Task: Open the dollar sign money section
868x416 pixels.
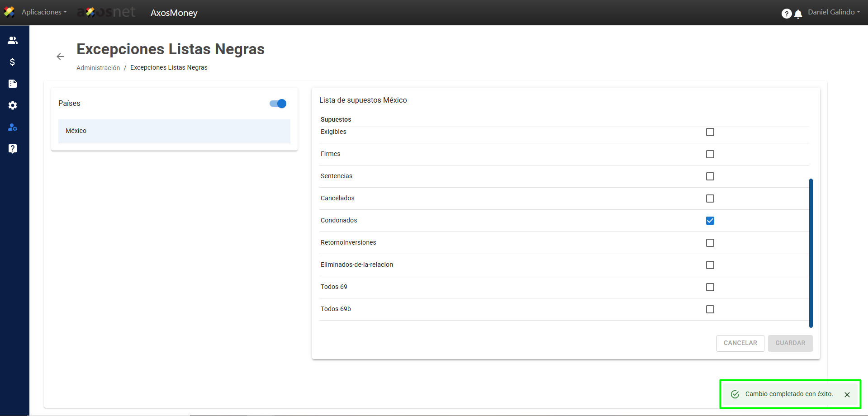Action: tap(13, 62)
